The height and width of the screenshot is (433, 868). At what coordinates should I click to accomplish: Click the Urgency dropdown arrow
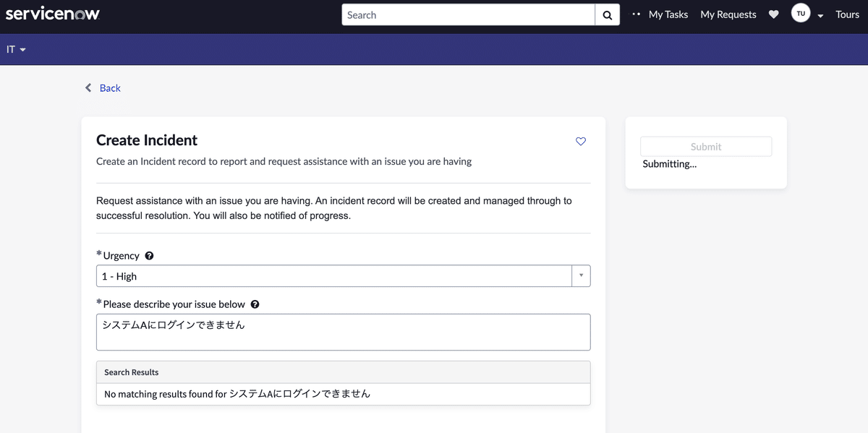(x=581, y=276)
